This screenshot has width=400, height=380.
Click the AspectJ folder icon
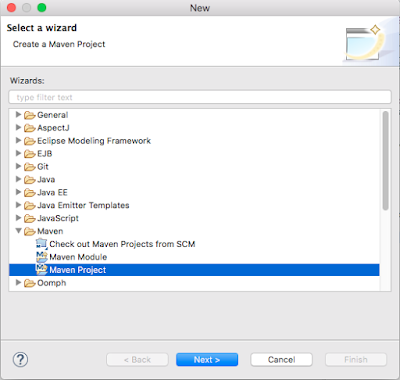tap(30, 128)
